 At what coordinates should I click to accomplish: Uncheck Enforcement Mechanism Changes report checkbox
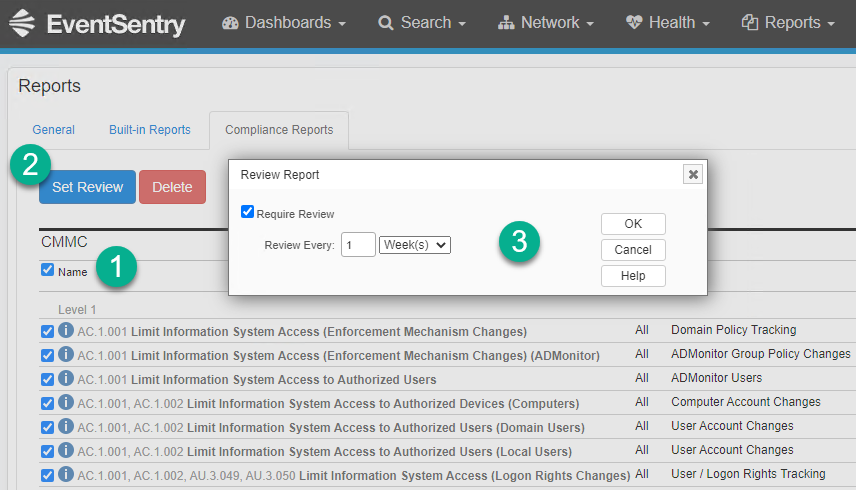pyautogui.click(x=47, y=331)
